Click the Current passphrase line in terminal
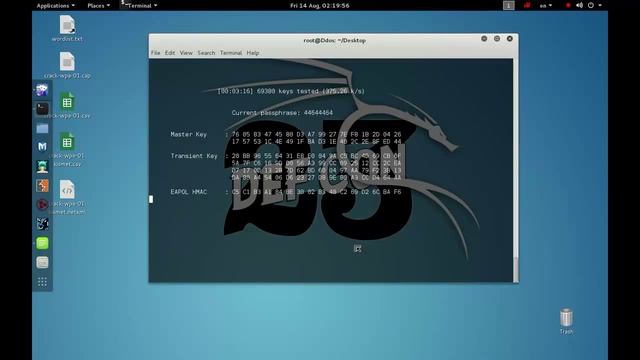This screenshot has height=360, width=640. click(282, 113)
